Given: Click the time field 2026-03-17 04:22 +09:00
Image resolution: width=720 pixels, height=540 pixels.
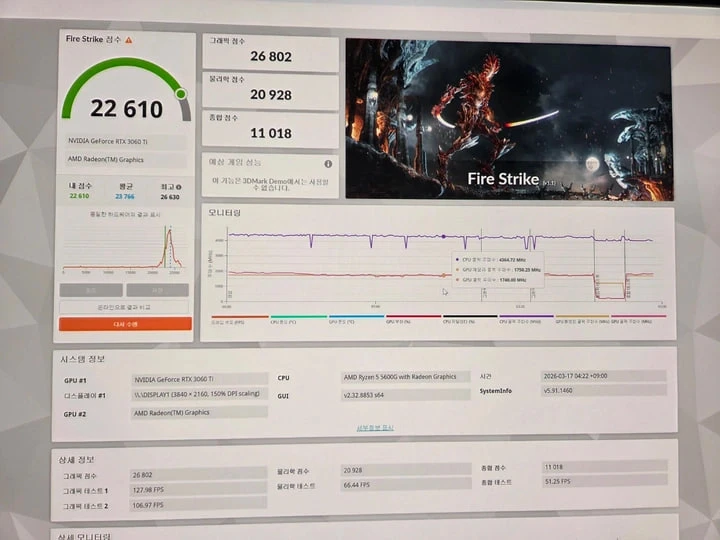Looking at the screenshot, I should (x=604, y=376).
